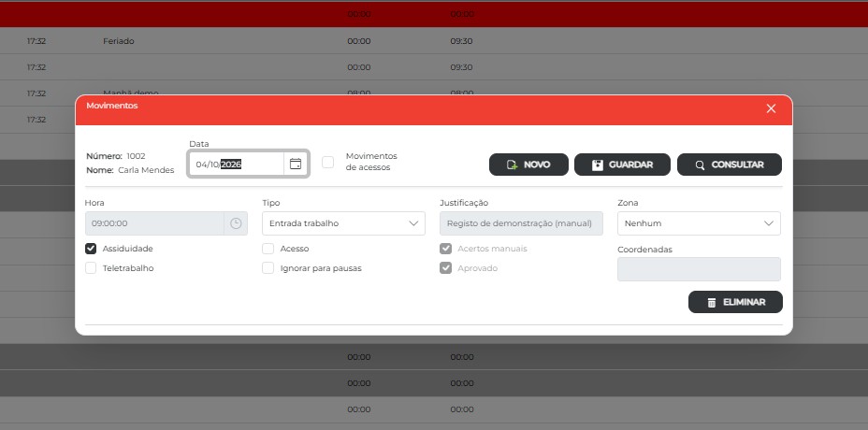Enable the Teletrabalho checkbox
The width and height of the screenshot is (868, 430).
(91, 268)
